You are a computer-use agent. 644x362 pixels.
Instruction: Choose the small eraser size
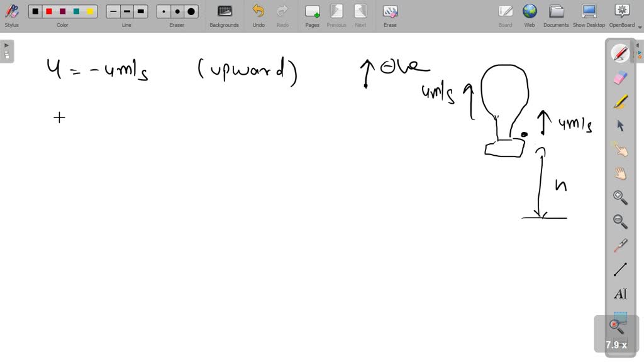tap(164, 11)
